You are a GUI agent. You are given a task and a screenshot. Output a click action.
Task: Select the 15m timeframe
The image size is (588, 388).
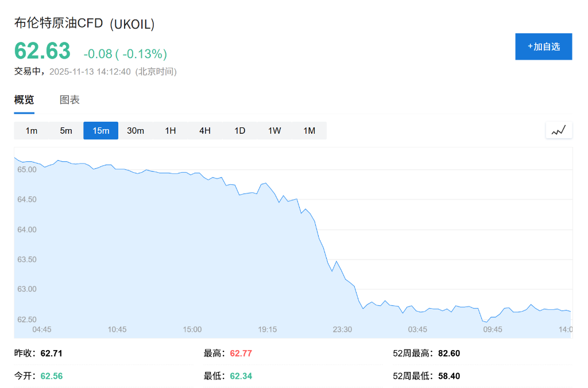[x=100, y=130]
